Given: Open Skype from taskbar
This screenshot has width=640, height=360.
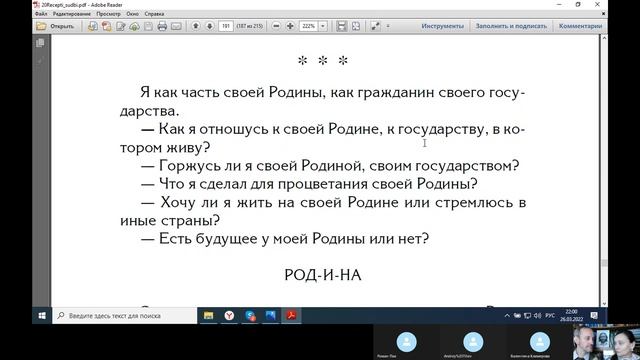Looking at the screenshot, I should (250, 316).
